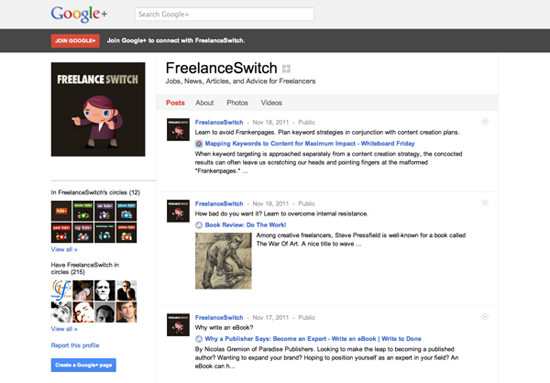Screen dimensions: 550x383
Task: Click Public label on the Frankenpages post
Action: coord(307,122)
